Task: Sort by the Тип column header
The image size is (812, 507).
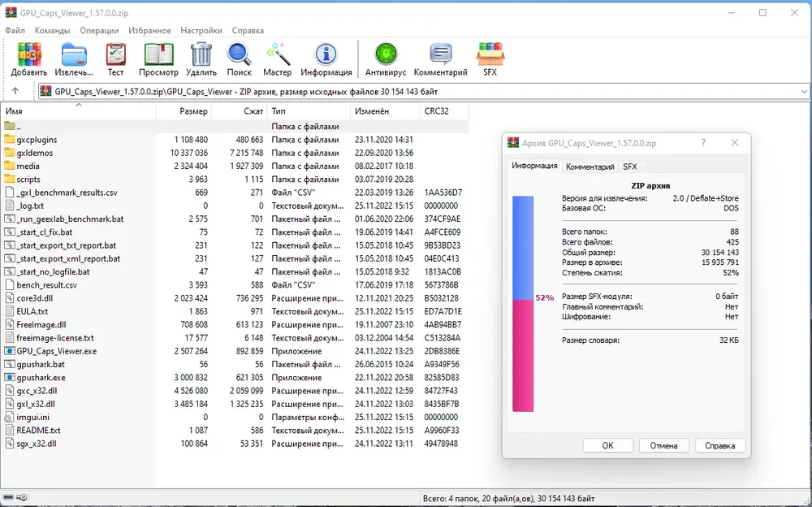Action: [309, 111]
